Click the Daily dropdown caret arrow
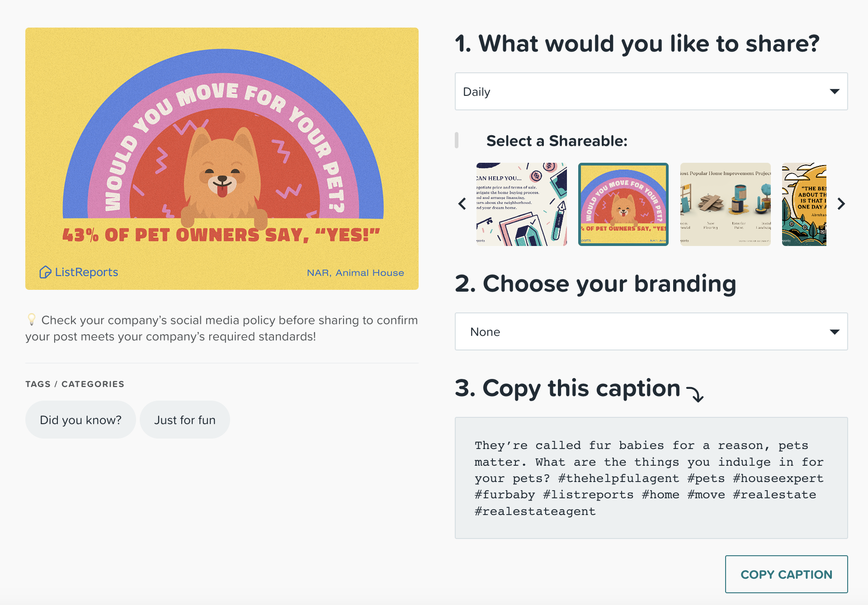 click(x=835, y=91)
